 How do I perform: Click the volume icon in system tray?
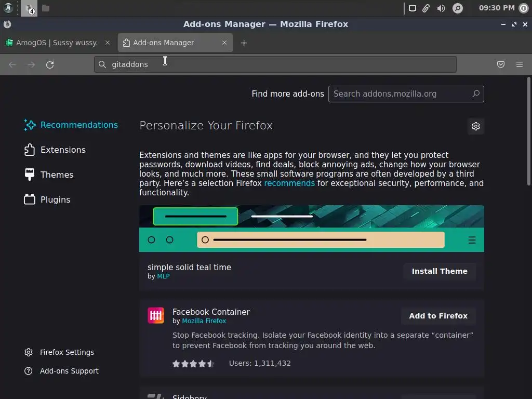[x=441, y=8]
